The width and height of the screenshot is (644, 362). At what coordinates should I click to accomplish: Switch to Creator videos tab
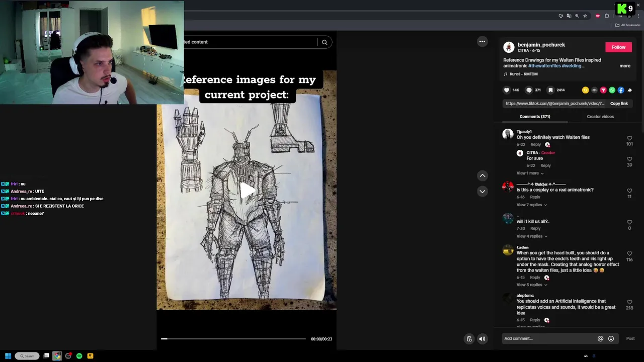(600, 117)
